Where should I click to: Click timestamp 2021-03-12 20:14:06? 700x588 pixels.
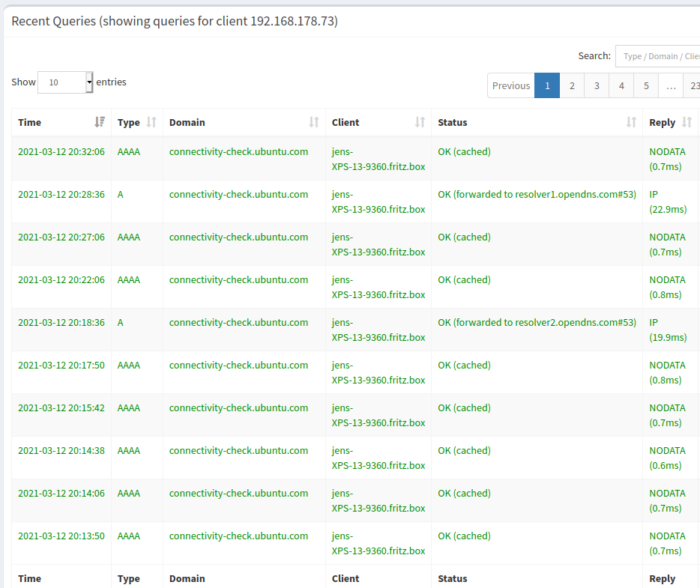pos(61,494)
